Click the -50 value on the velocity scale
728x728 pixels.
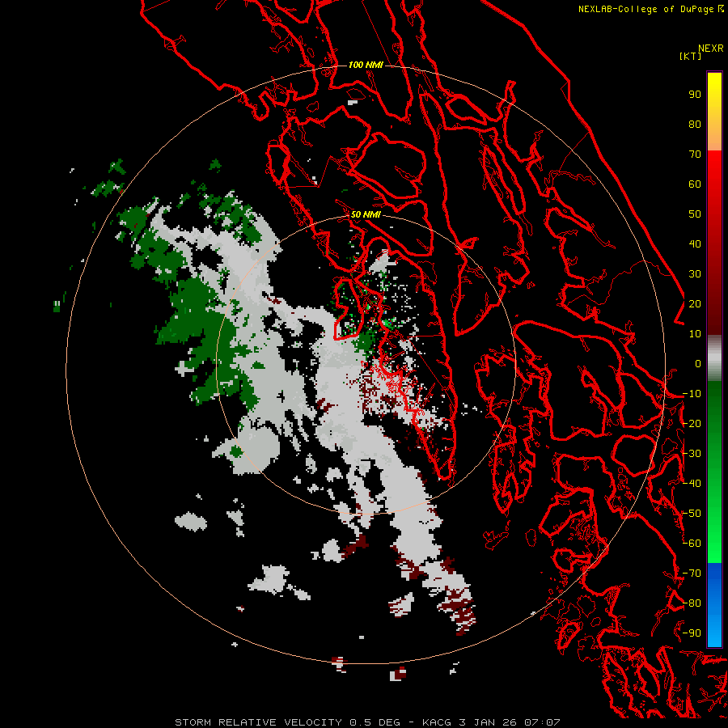click(692, 514)
